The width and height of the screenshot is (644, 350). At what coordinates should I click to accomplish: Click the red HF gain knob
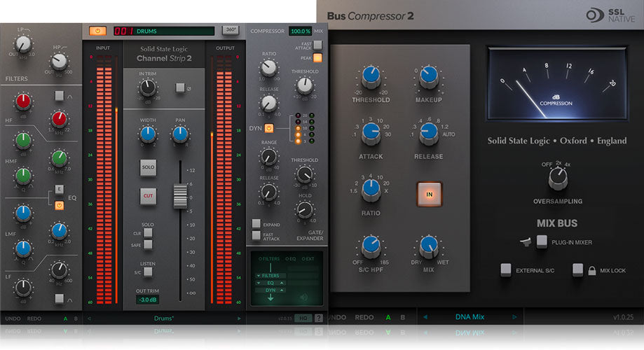point(23,101)
